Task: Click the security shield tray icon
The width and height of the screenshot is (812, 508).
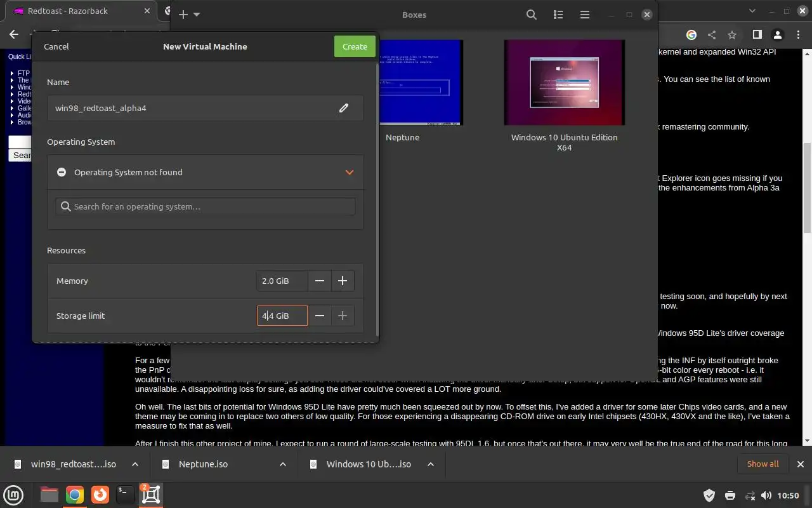Action: [x=709, y=495]
